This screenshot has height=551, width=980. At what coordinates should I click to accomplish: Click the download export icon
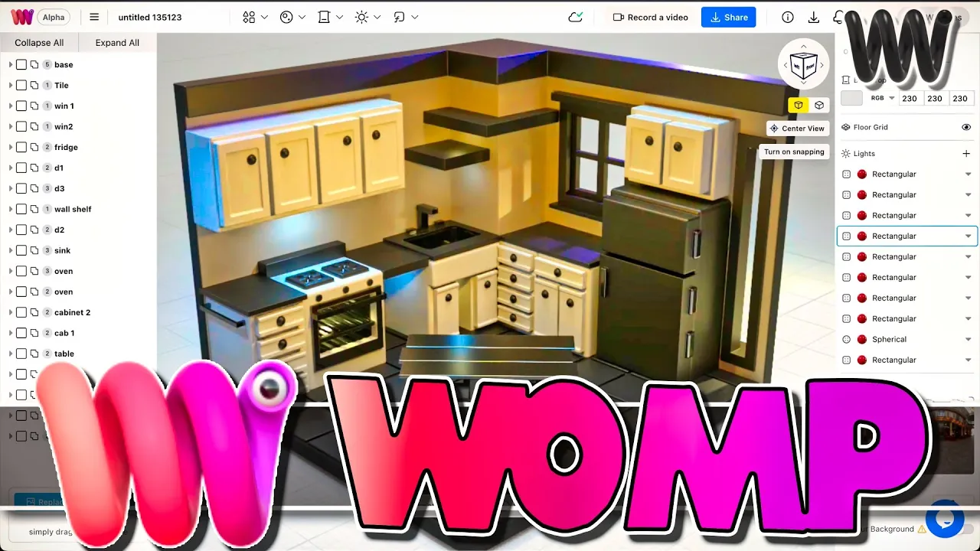pyautogui.click(x=813, y=17)
